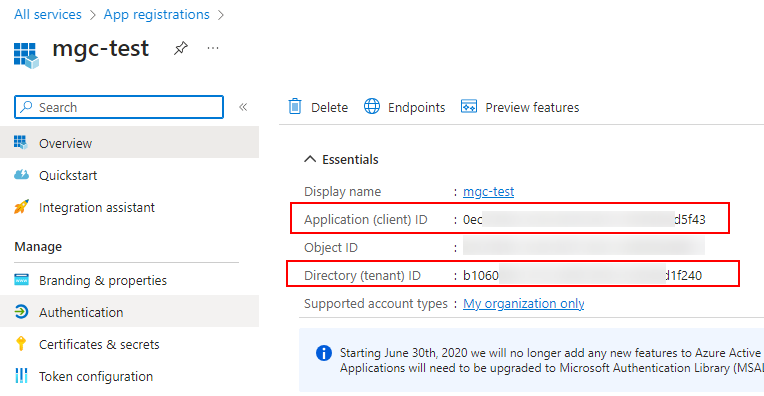The image size is (764, 396).
Task: Open the Authentication menu item
Action: click(x=130, y=312)
